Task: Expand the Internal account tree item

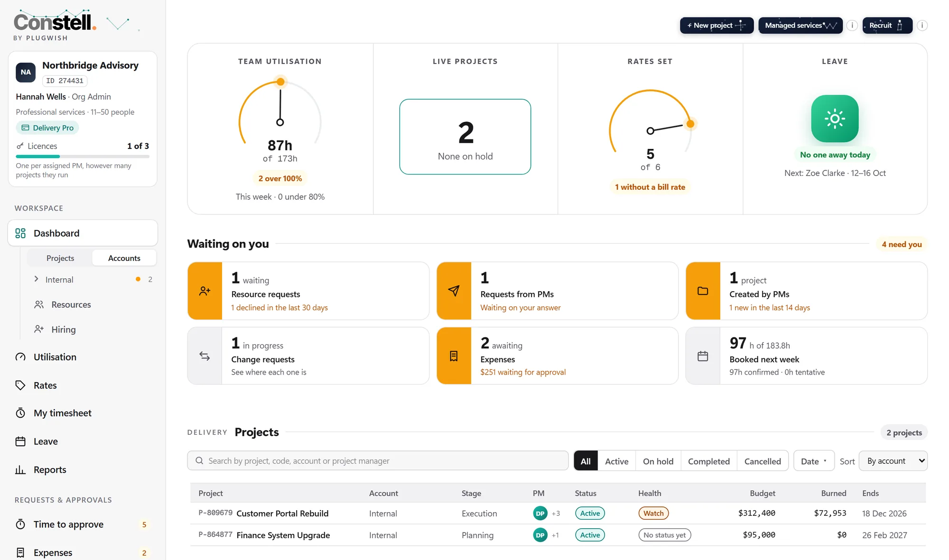Action: (x=37, y=279)
